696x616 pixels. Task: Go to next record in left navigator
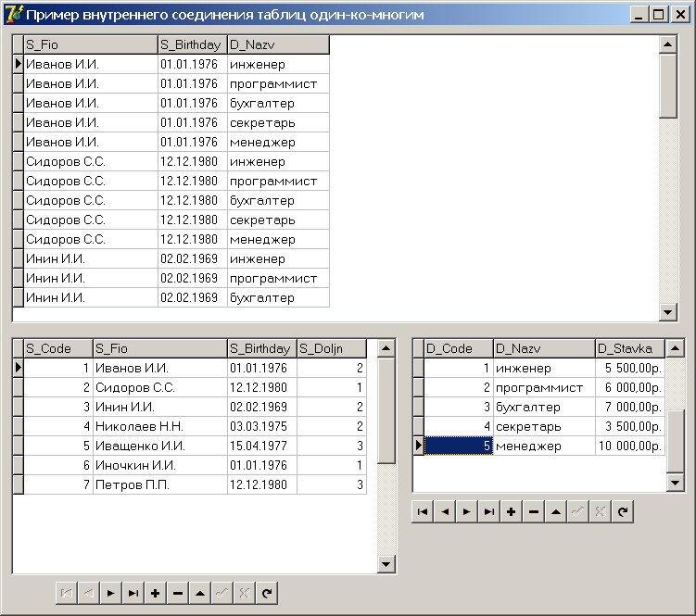pyautogui.click(x=111, y=593)
